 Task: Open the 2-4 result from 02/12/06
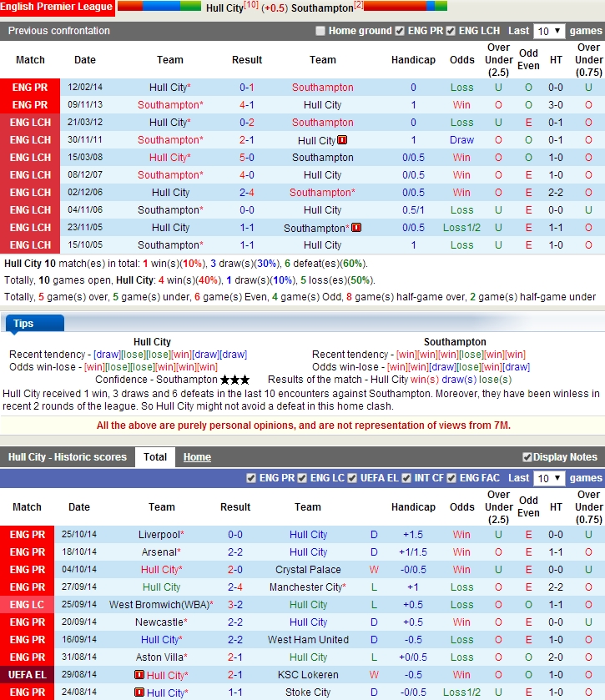tap(246, 193)
